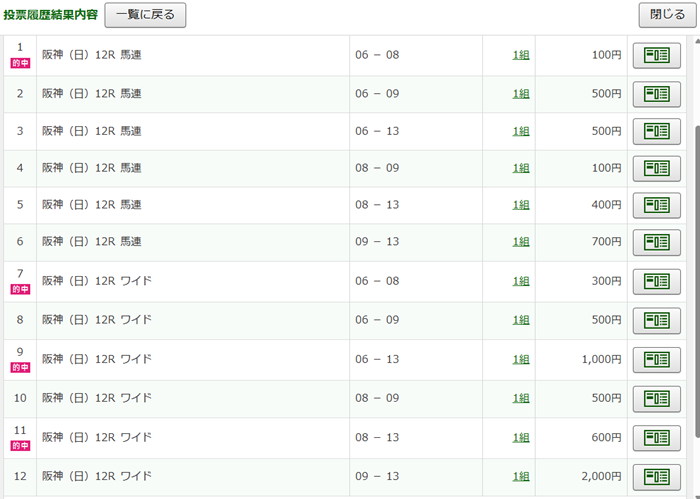
Task: Click ticket icon in row 10
Action: pos(656,398)
